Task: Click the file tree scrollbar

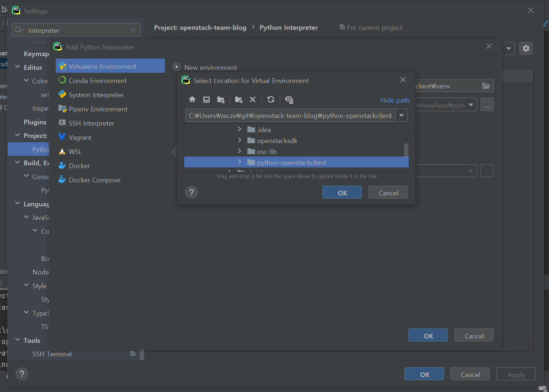Action: point(406,150)
